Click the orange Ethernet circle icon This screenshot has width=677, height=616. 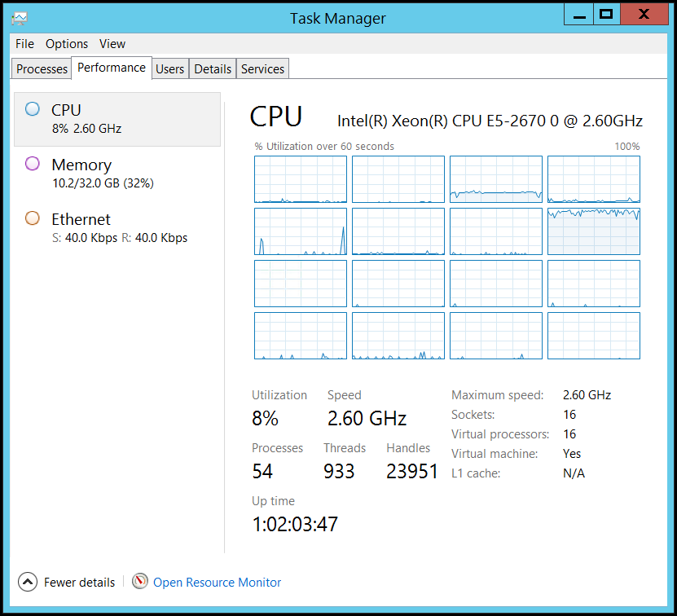(x=33, y=218)
